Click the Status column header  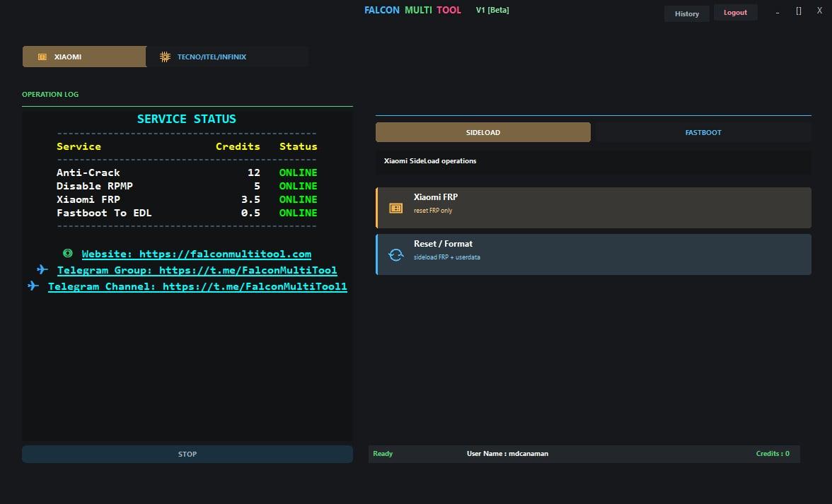click(299, 146)
